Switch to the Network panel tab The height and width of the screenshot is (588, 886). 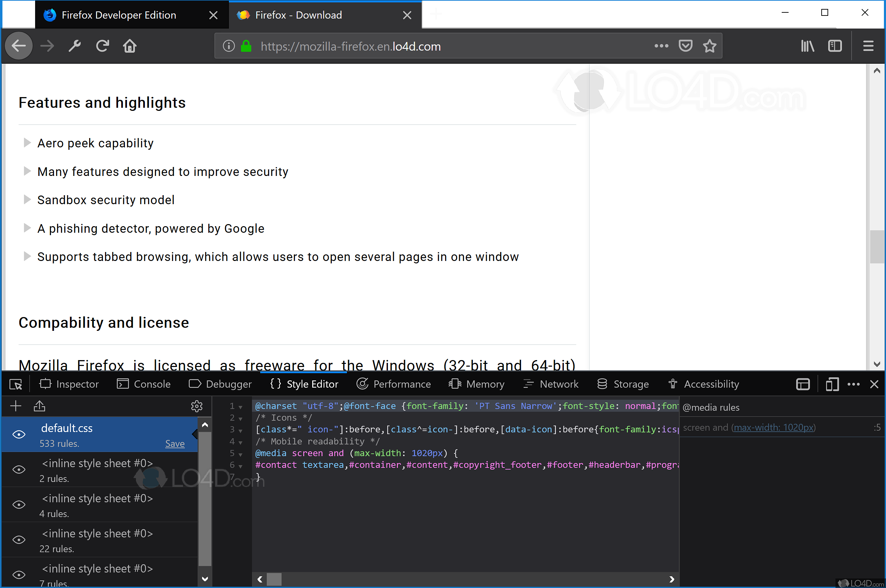[x=551, y=384]
